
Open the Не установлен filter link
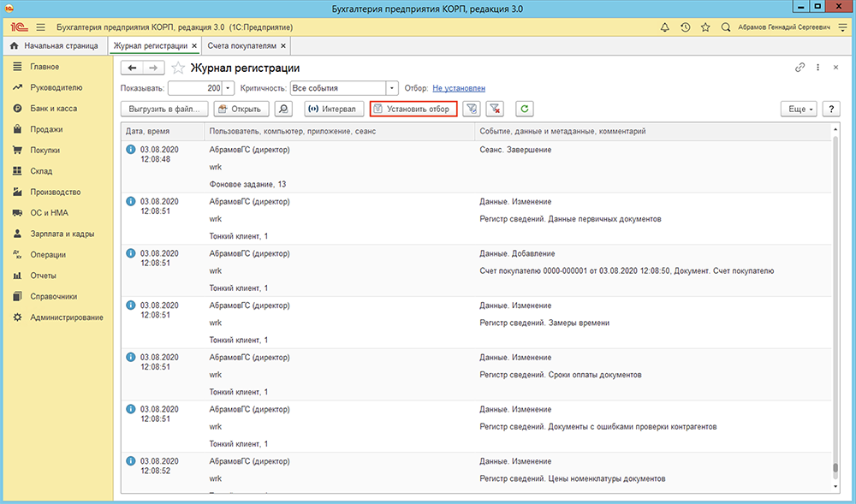pyautogui.click(x=459, y=88)
